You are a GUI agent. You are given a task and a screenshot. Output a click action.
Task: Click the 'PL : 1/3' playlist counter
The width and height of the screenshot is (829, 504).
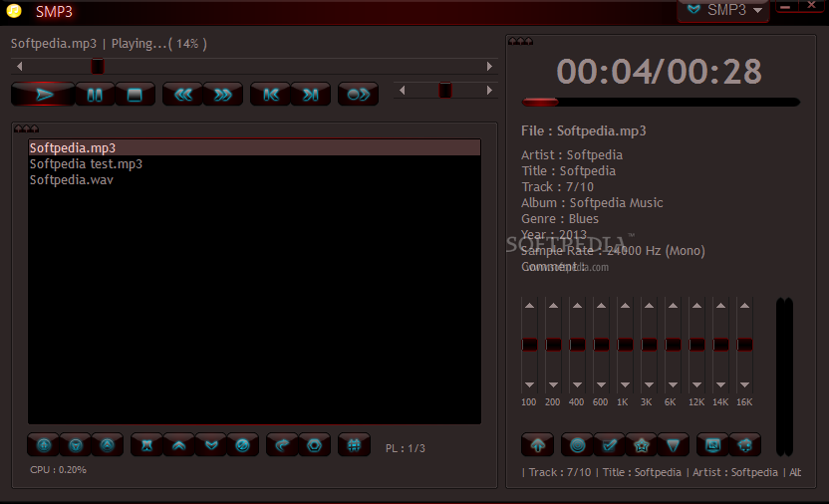pyautogui.click(x=405, y=448)
